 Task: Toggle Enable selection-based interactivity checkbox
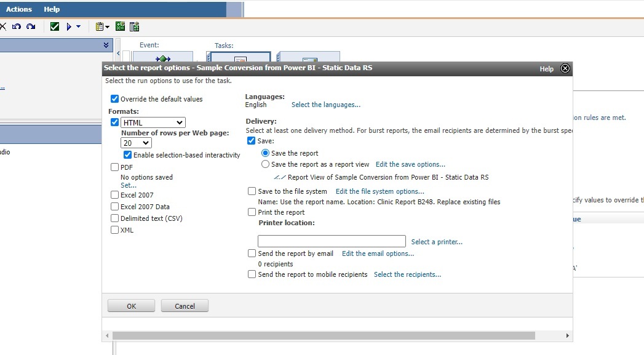(128, 155)
